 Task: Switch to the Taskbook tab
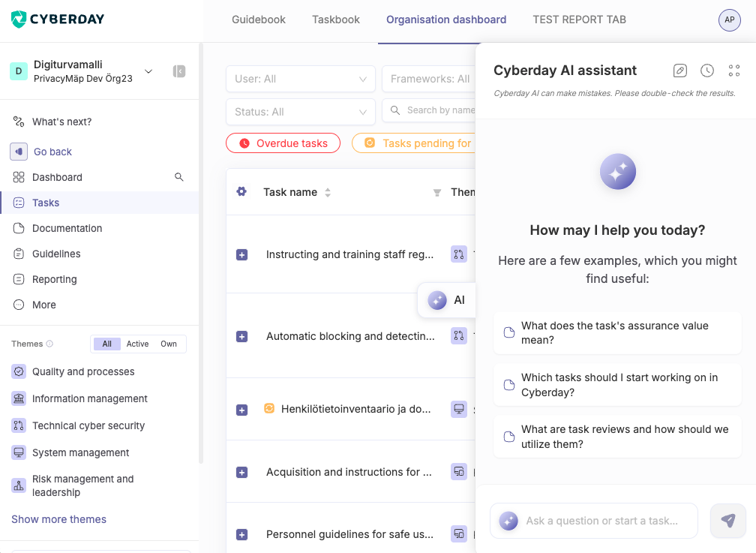(x=336, y=20)
